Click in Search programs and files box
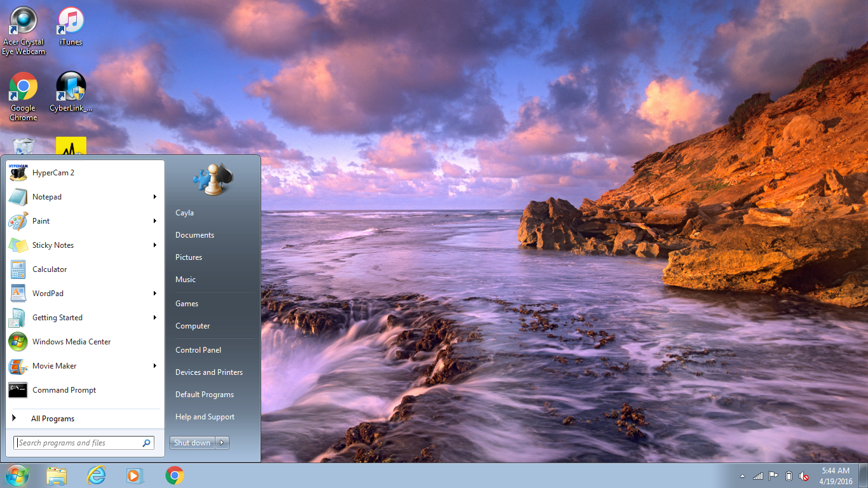Viewport: 868px width, 488px height. point(84,443)
